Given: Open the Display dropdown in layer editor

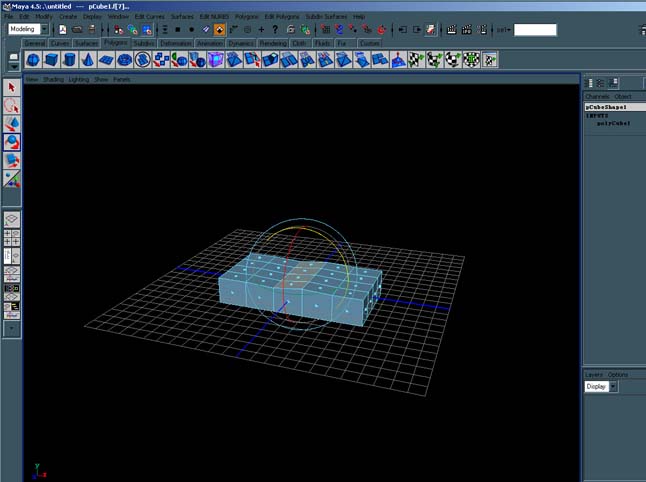Looking at the screenshot, I should [x=613, y=386].
